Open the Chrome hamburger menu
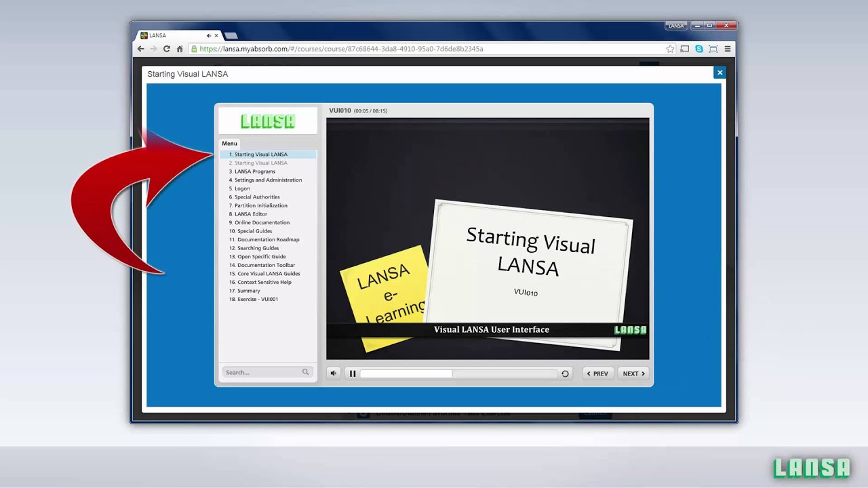868x488 pixels. tap(728, 49)
